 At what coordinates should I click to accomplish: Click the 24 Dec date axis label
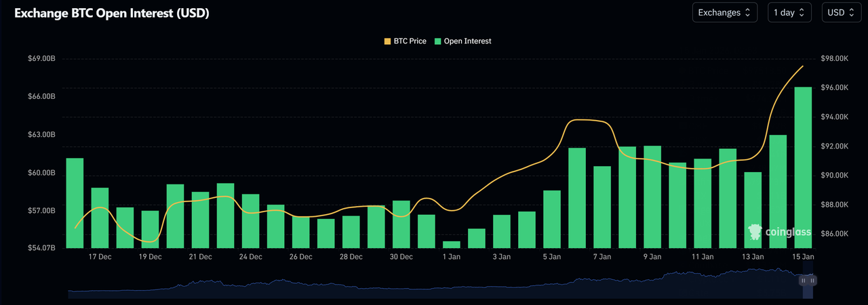pyautogui.click(x=251, y=257)
